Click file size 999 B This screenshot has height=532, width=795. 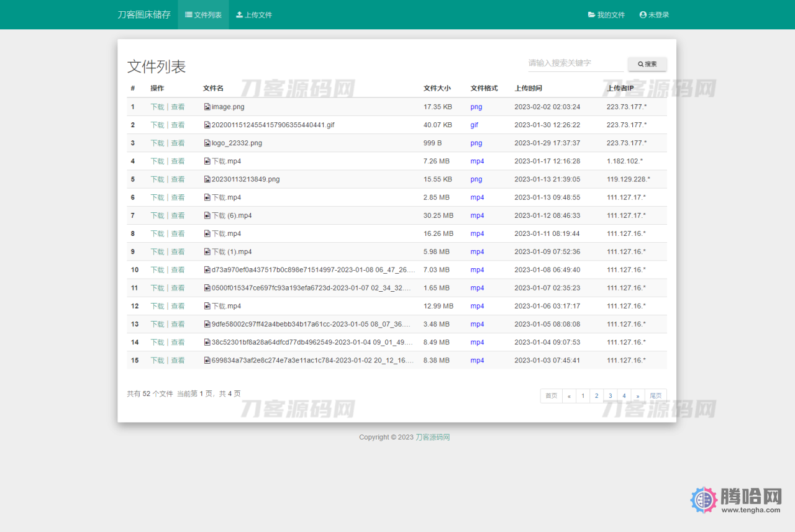tap(433, 143)
